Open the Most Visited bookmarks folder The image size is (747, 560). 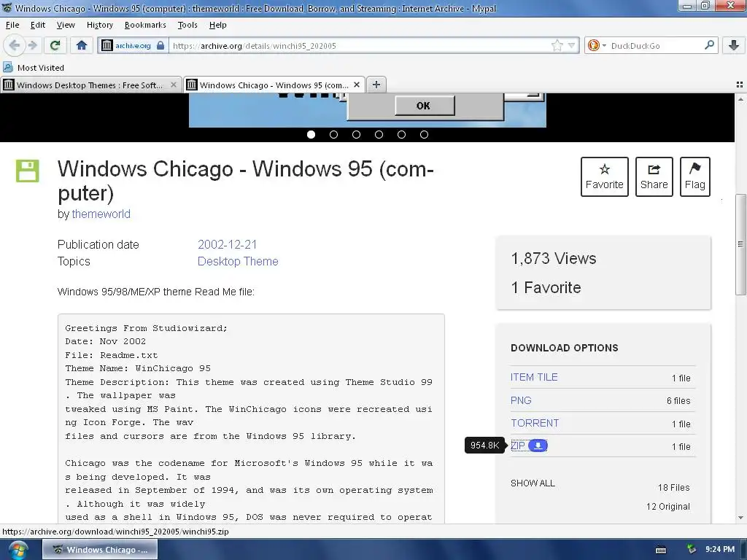[x=34, y=68]
